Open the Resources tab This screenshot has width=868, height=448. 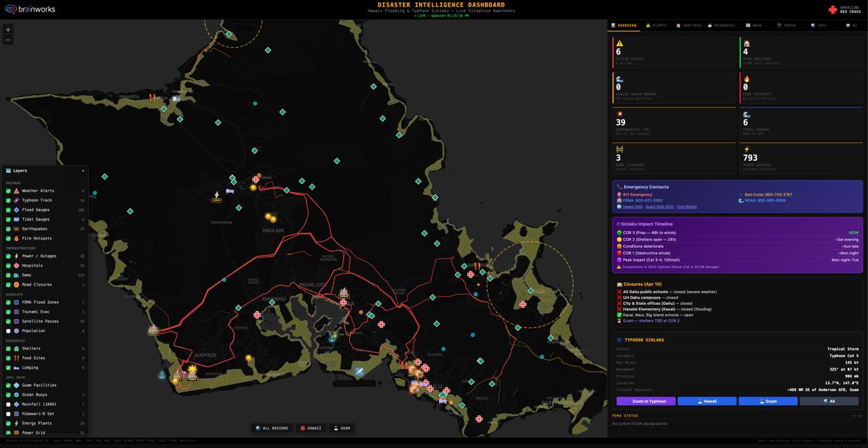[722, 26]
